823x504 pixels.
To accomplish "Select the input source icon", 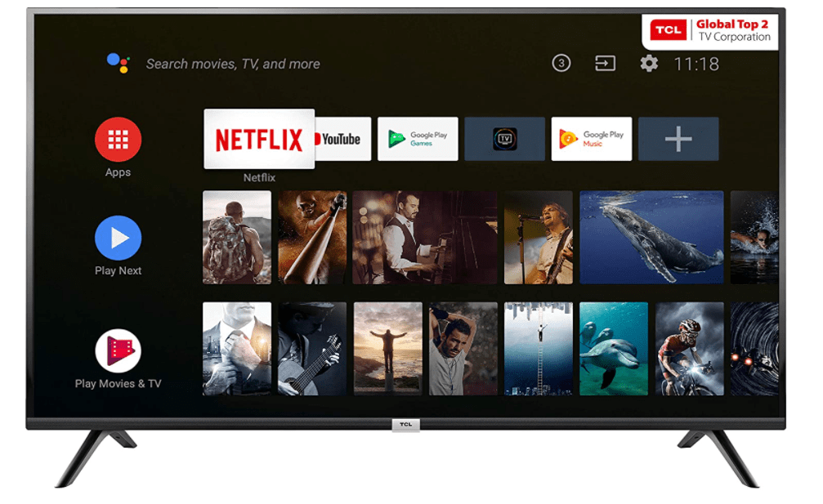I will pyautogui.click(x=605, y=63).
